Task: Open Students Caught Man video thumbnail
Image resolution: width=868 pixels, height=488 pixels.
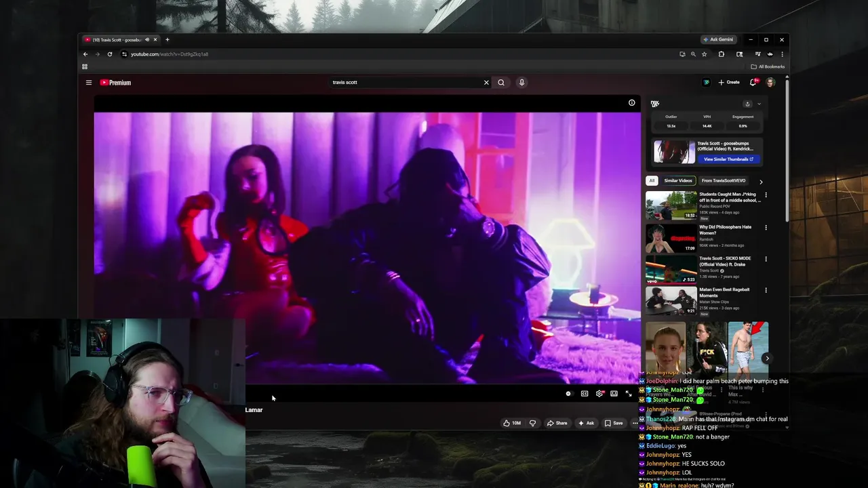Action: pos(671,205)
